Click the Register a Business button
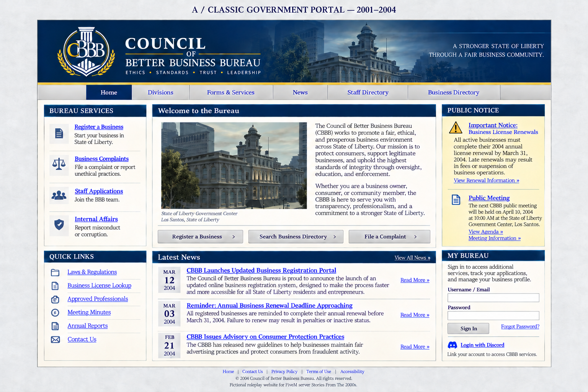Viewport: 588px width, 392px height. coord(200,237)
